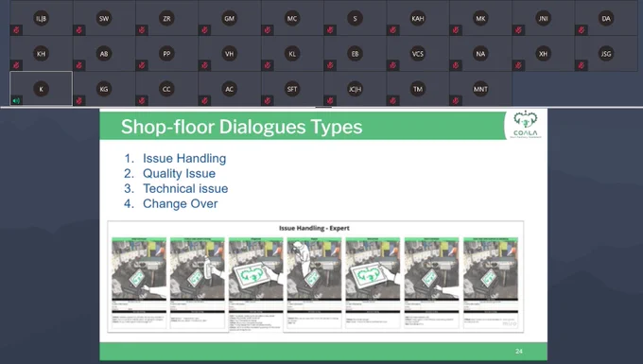Screen dimensions: 643x364
Task: Click muted mic icon on DA's tile
Action: [582, 30]
